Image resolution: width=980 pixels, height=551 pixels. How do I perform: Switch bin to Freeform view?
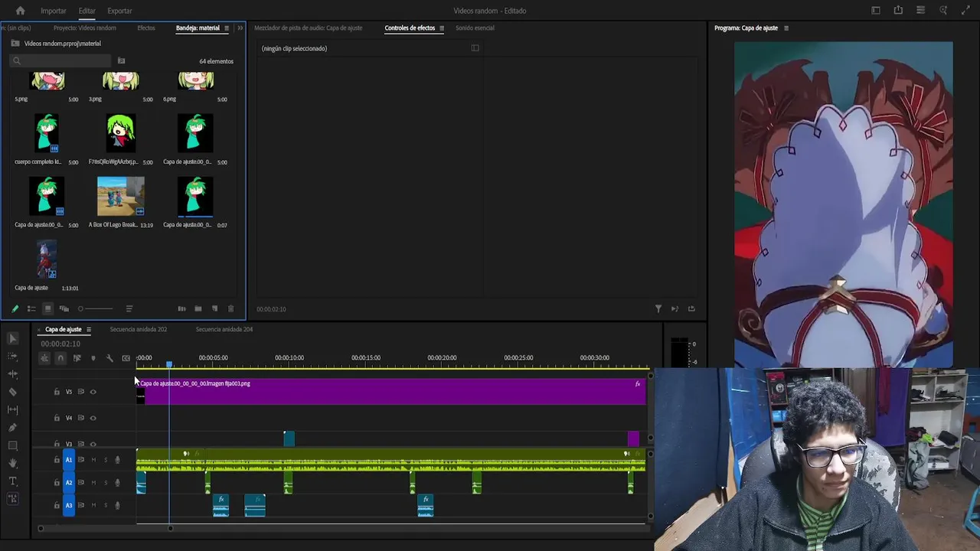64,309
